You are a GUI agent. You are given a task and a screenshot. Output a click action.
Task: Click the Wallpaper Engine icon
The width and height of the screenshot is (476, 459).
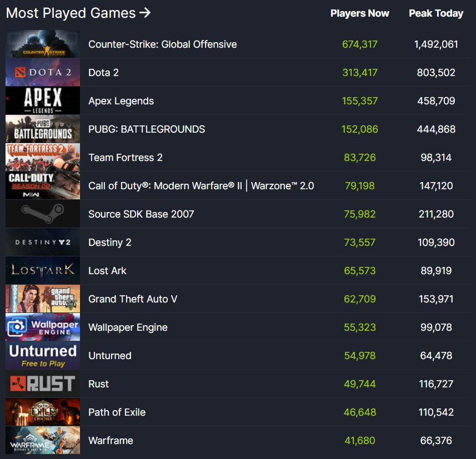(43, 327)
